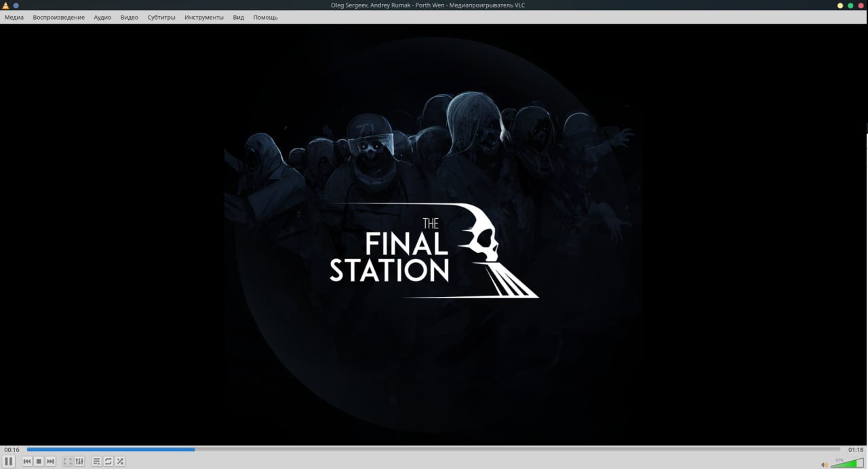The image size is (868, 469).
Task: Open the Видео menu
Action: pyautogui.click(x=130, y=18)
